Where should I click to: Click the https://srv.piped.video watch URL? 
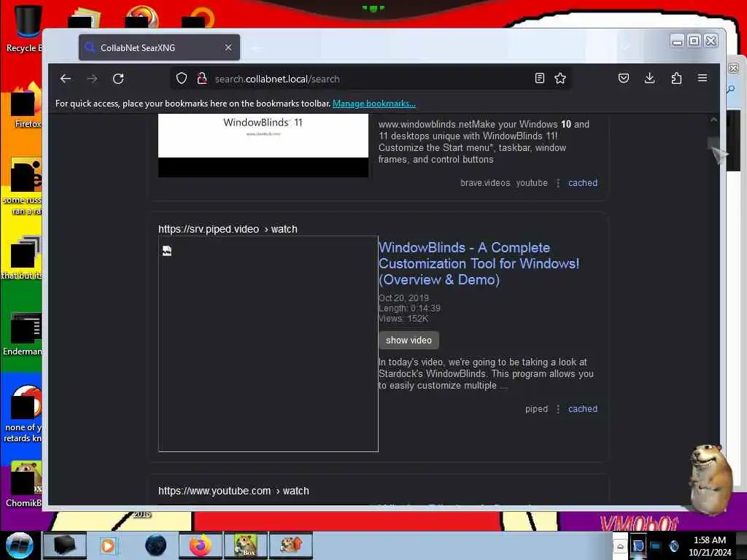(228, 229)
